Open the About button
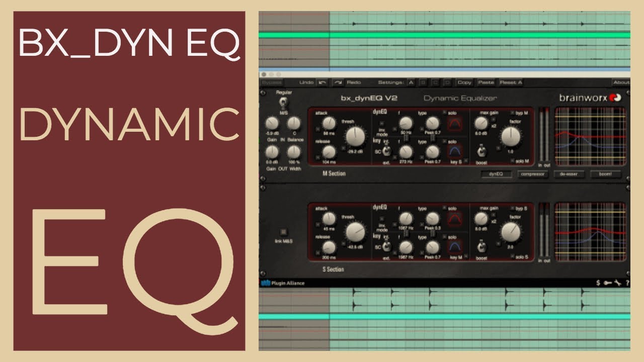 [x=621, y=82]
